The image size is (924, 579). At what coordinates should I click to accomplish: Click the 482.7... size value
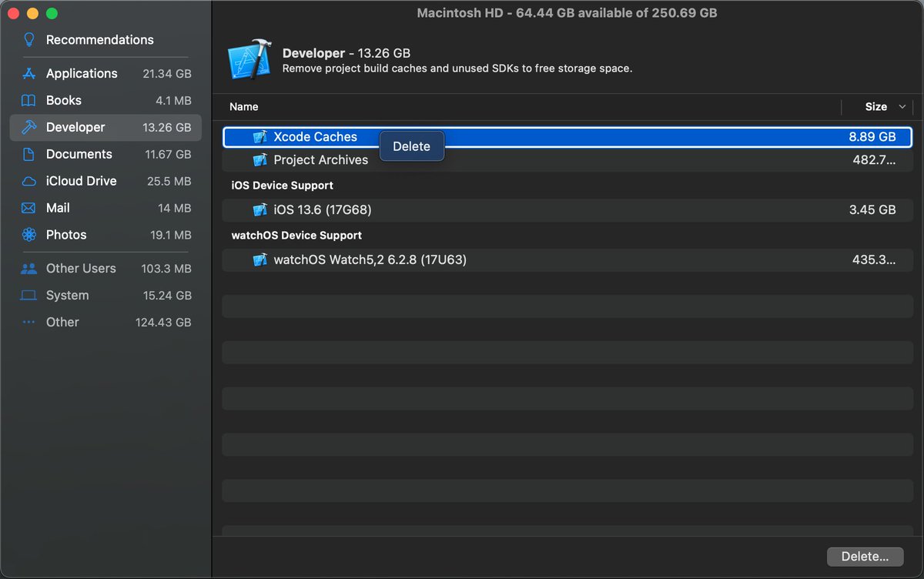[874, 160]
